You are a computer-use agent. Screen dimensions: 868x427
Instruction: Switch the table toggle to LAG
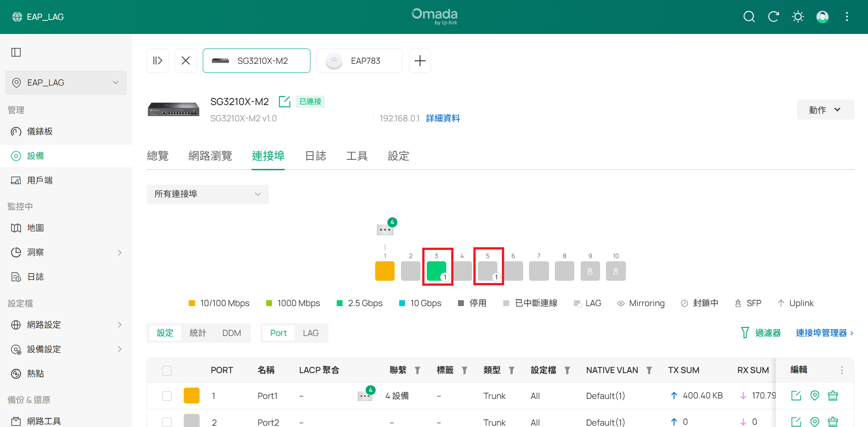coord(310,333)
